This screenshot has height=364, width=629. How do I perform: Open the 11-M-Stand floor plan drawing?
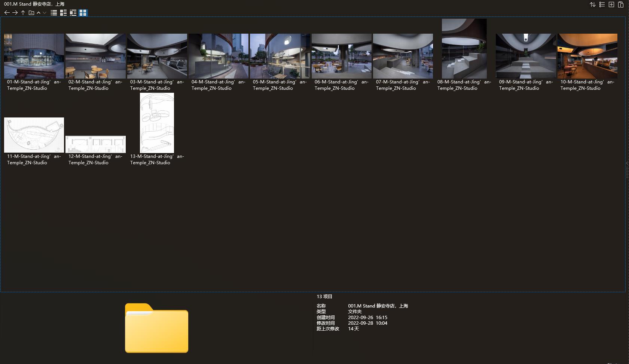pyautogui.click(x=34, y=135)
